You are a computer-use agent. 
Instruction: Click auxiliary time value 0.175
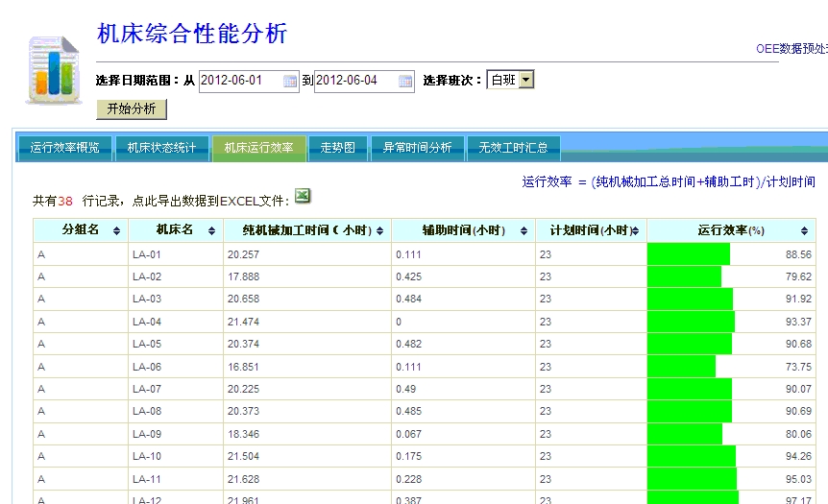pyautogui.click(x=409, y=457)
